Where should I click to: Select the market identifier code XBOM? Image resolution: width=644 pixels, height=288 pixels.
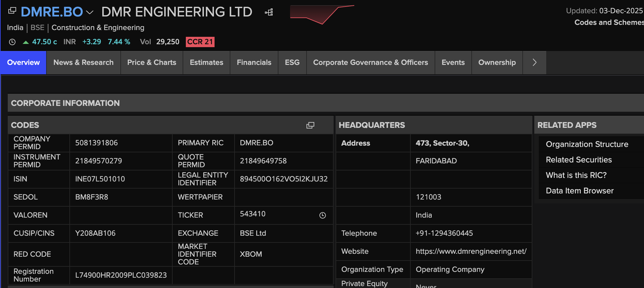251,254
